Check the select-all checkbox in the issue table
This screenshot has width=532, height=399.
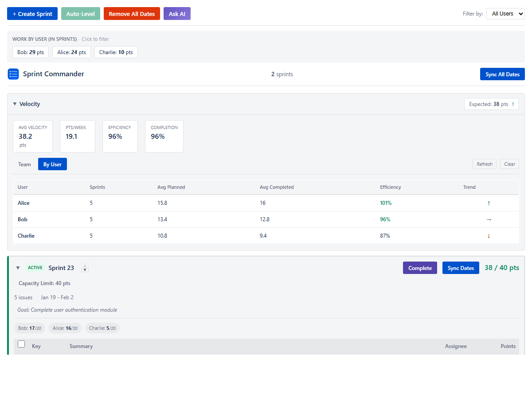(x=21, y=344)
